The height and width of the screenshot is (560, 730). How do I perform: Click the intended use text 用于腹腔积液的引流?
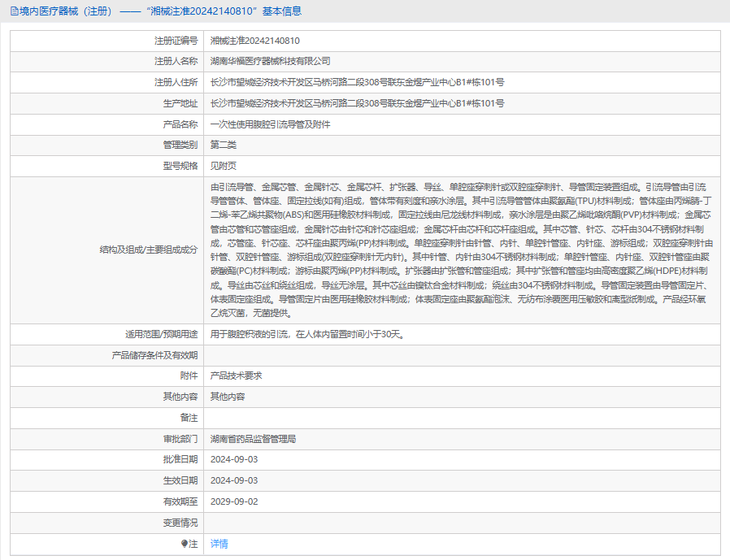click(x=306, y=334)
